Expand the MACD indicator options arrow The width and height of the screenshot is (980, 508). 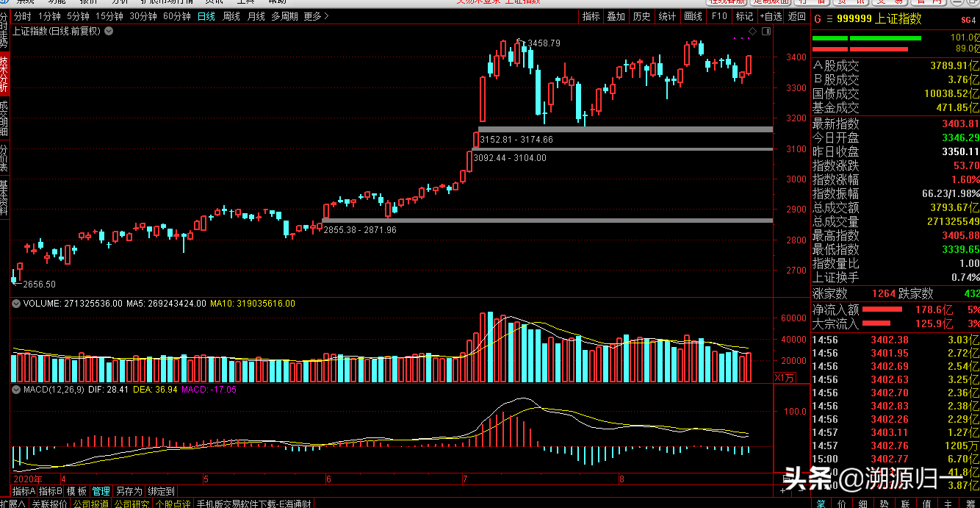coord(16,390)
